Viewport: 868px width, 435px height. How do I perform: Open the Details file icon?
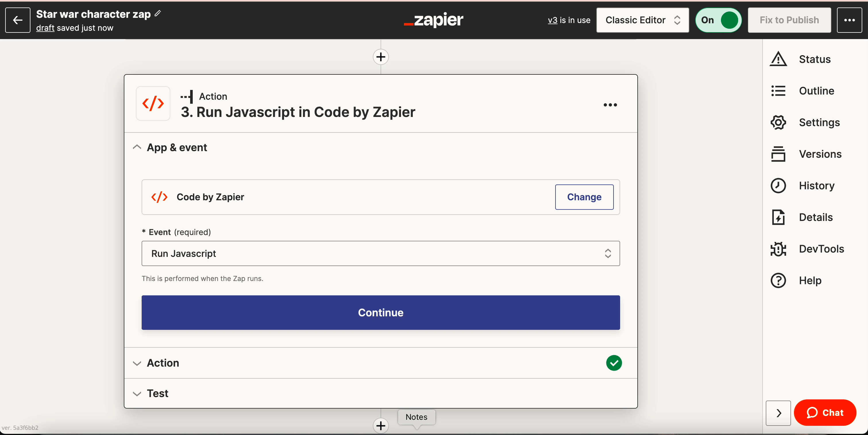(778, 217)
